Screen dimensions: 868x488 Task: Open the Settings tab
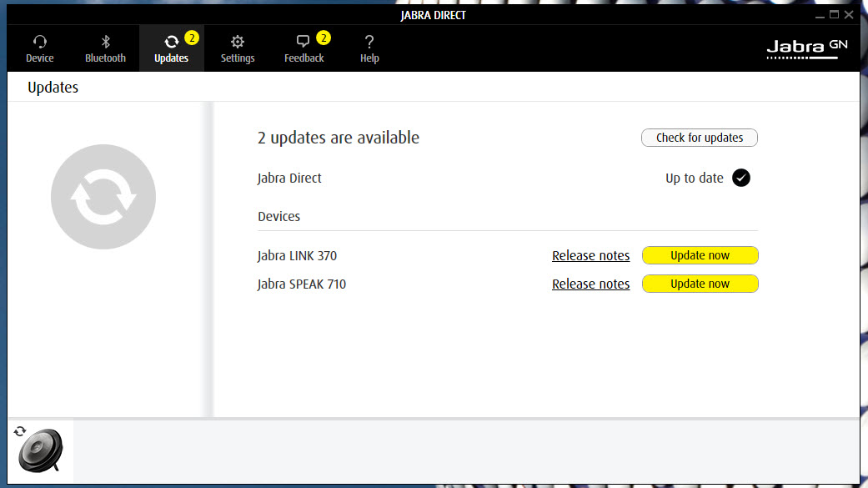pos(238,48)
